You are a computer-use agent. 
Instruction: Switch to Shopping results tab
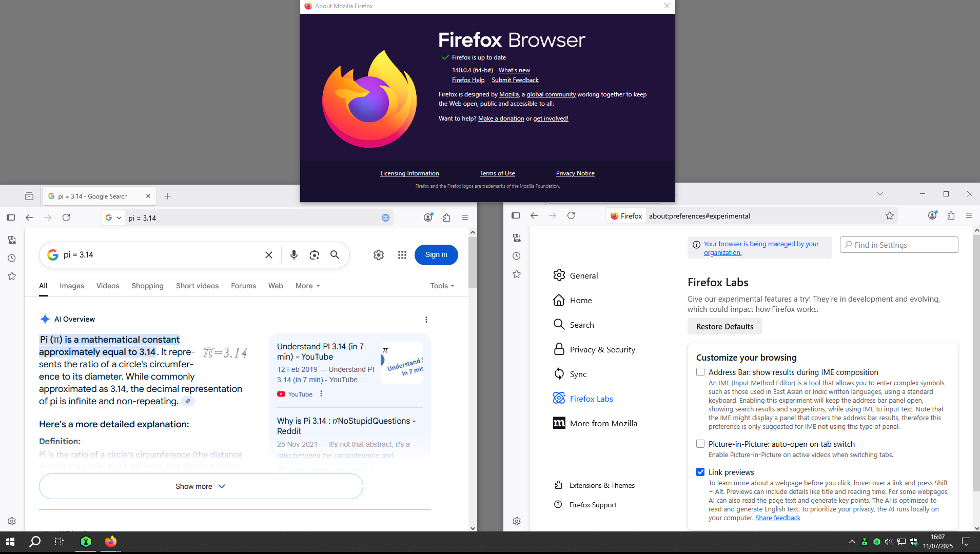click(147, 286)
